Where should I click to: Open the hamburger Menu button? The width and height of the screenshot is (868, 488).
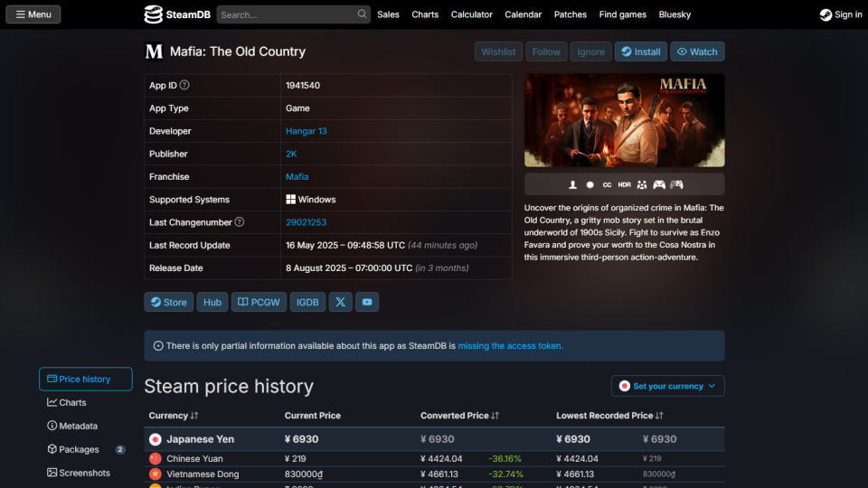(x=33, y=14)
